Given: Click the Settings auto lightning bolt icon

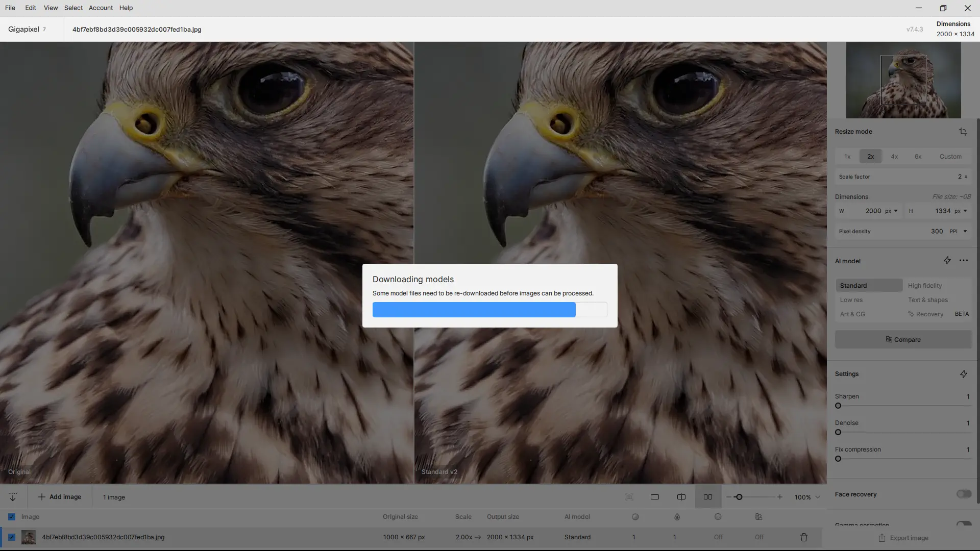Looking at the screenshot, I should click(x=963, y=374).
